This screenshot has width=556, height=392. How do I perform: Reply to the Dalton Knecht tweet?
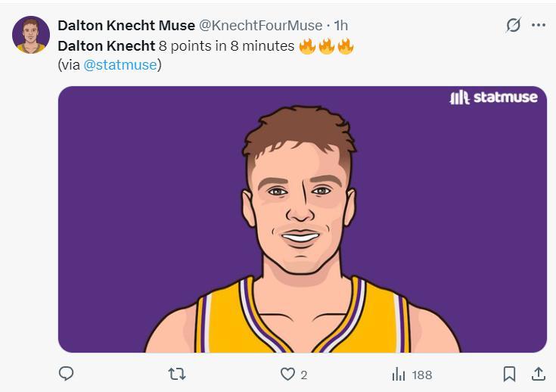[67, 374]
